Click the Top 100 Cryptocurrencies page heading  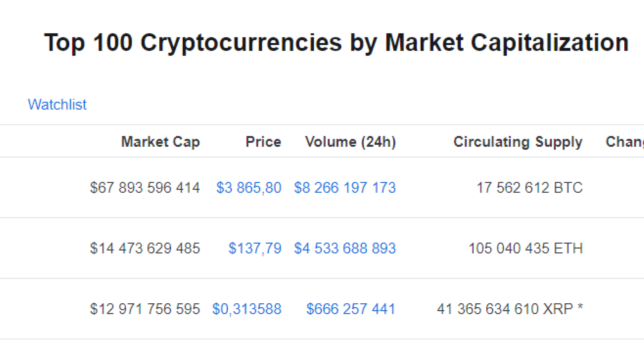click(336, 43)
